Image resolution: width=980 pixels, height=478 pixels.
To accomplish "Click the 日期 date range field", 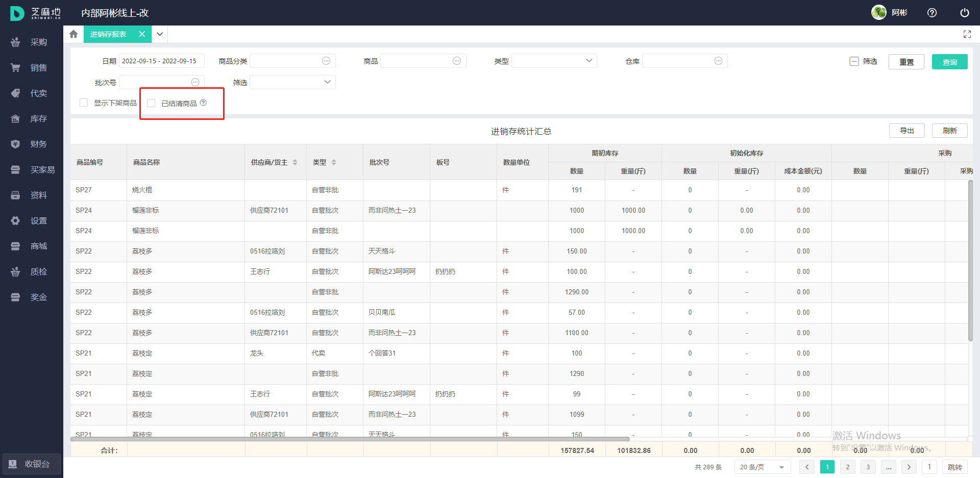I will [161, 61].
